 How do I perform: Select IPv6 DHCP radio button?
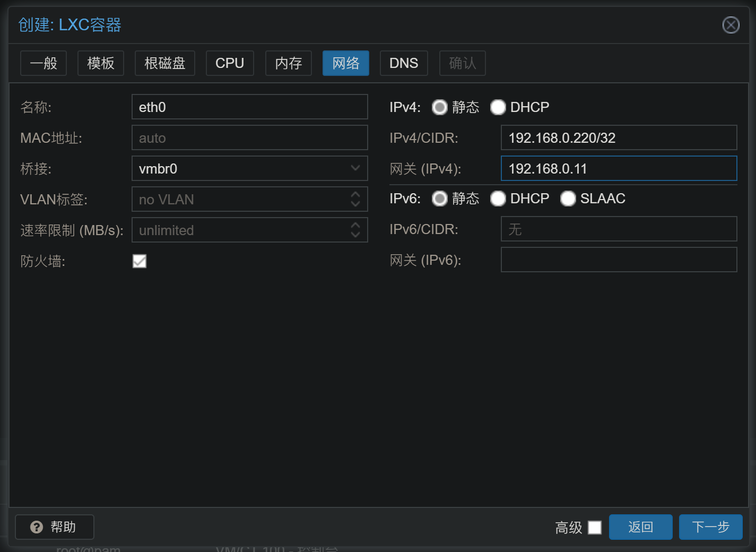(x=498, y=199)
